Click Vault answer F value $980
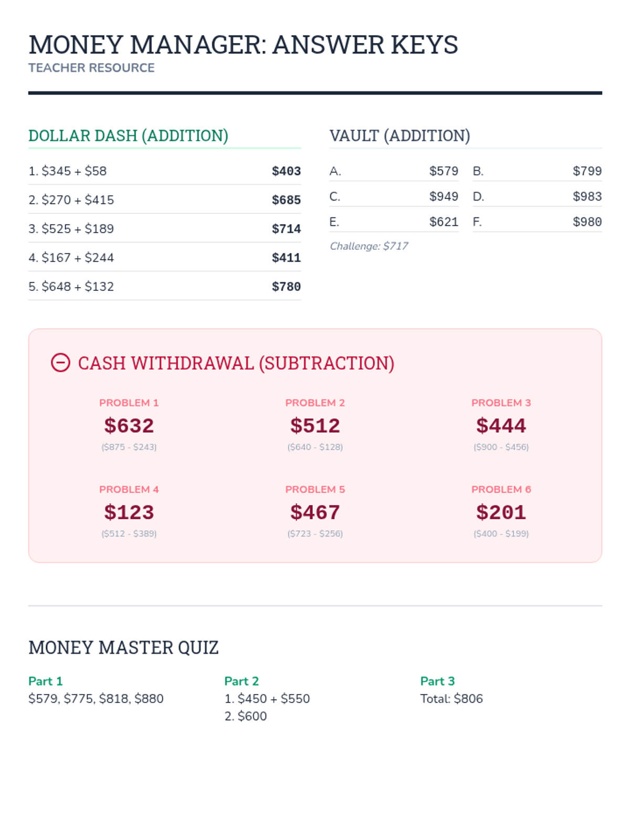The image size is (630, 840). tap(587, 222)
